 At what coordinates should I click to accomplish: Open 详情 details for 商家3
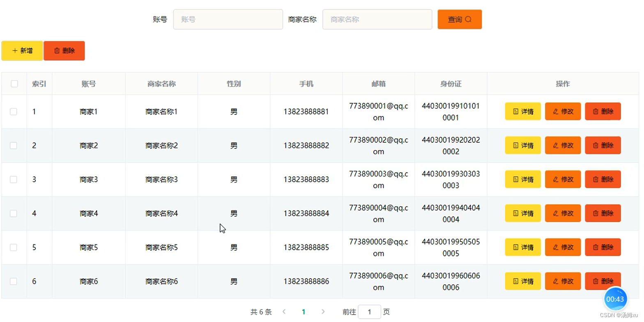pyautogui.click(x=523, y=179)
